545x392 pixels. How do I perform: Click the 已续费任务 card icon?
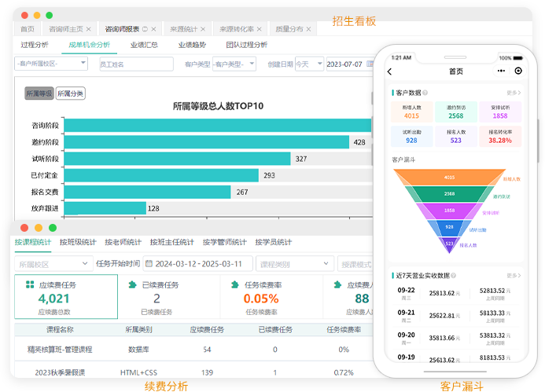point(132,284)
